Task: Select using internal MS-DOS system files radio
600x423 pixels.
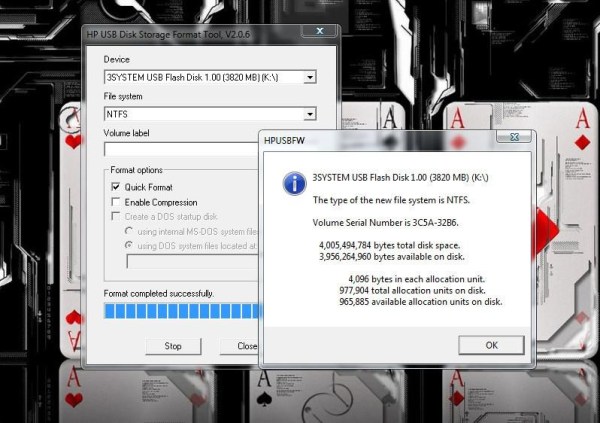Action: click(129, 231)
